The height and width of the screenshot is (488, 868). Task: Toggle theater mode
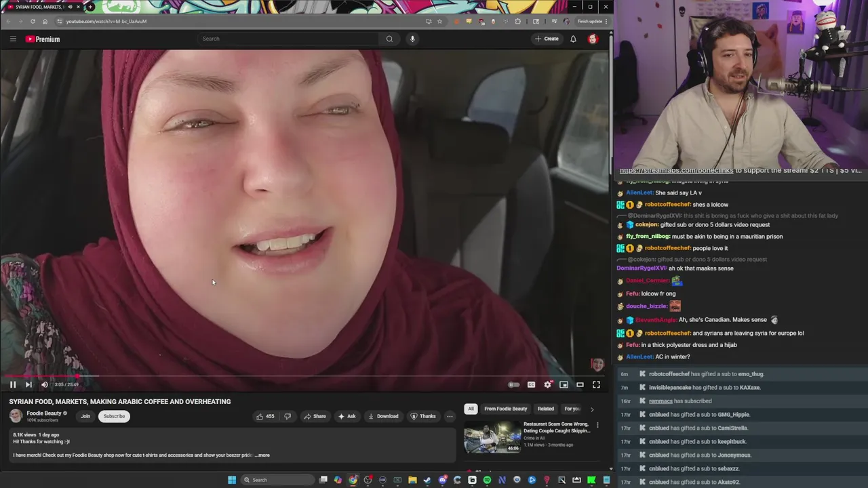(580, 384)
